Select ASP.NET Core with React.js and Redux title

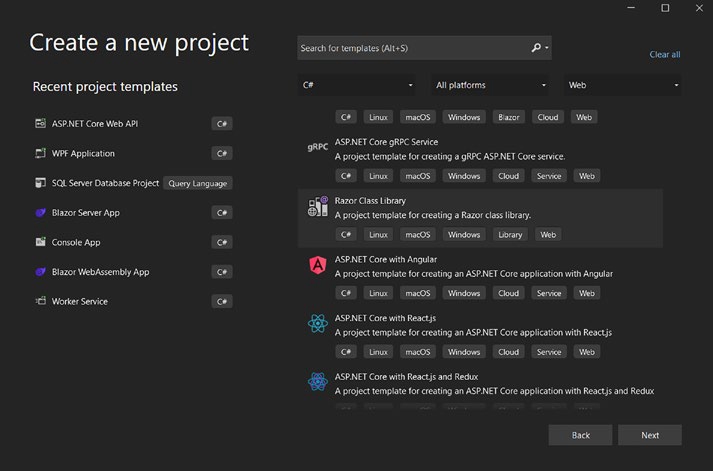click(406, 376)
